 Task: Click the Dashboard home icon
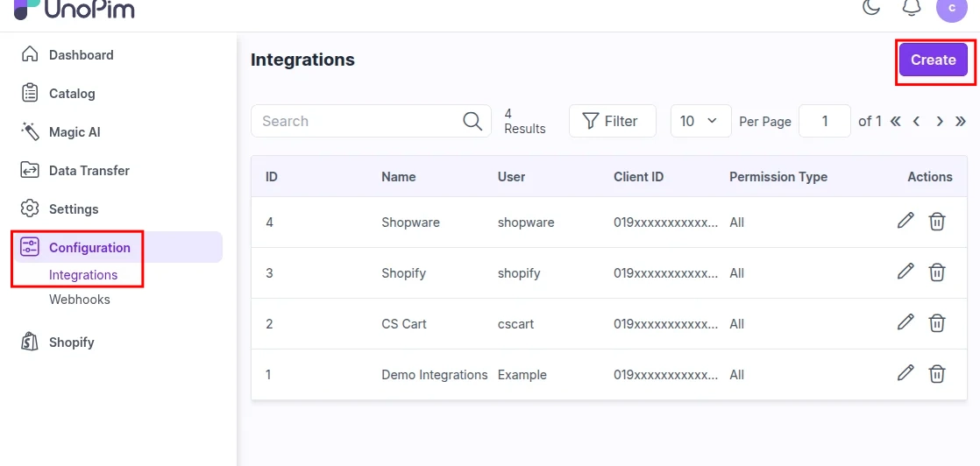tap(30, 55)
